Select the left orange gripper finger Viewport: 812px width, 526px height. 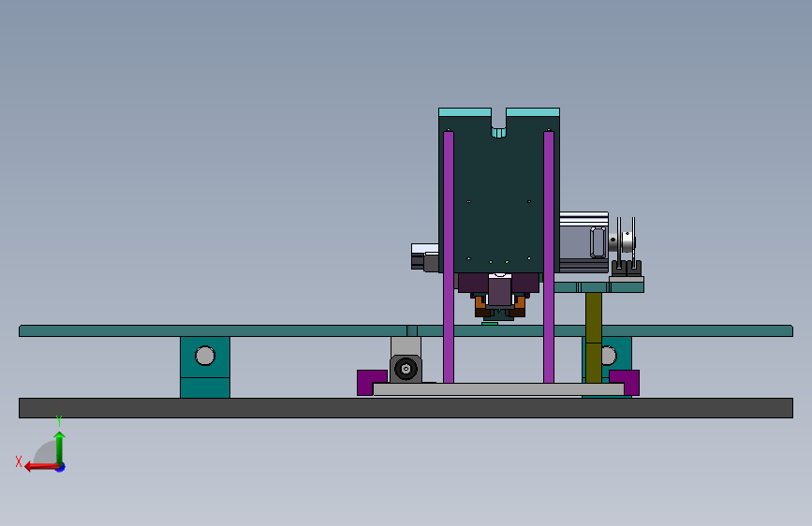click(x=481, y=305)
